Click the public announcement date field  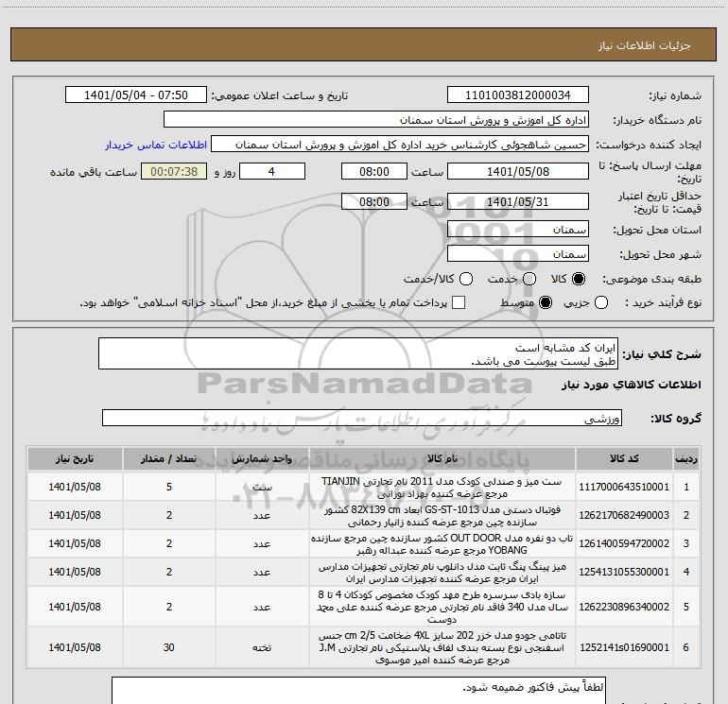pos(136,95)
